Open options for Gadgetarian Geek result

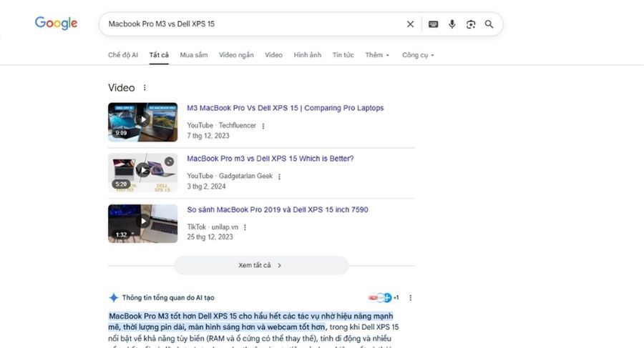279,177
